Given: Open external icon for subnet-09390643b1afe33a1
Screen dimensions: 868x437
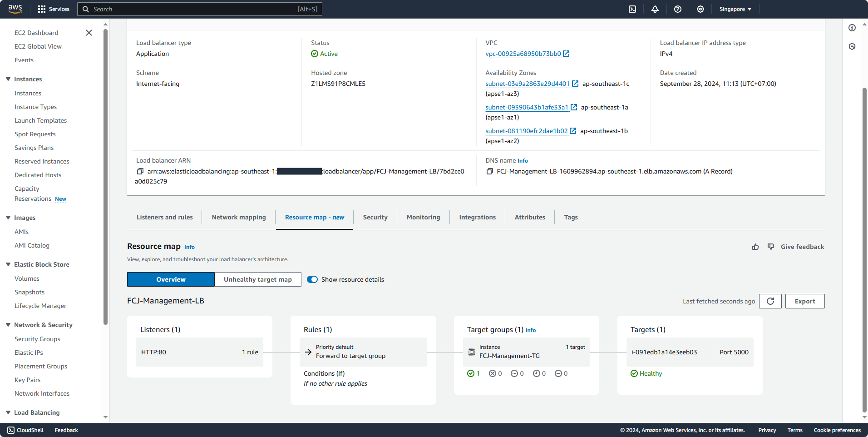Looking at the screenshot, I should pyautogui.click(x=574, y=107).
